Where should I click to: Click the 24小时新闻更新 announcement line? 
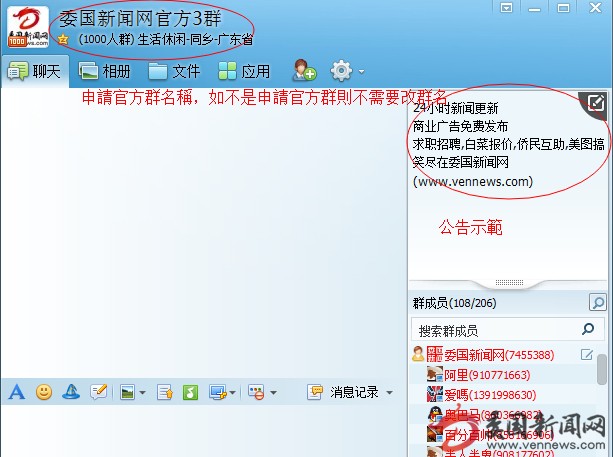[455, 108]
